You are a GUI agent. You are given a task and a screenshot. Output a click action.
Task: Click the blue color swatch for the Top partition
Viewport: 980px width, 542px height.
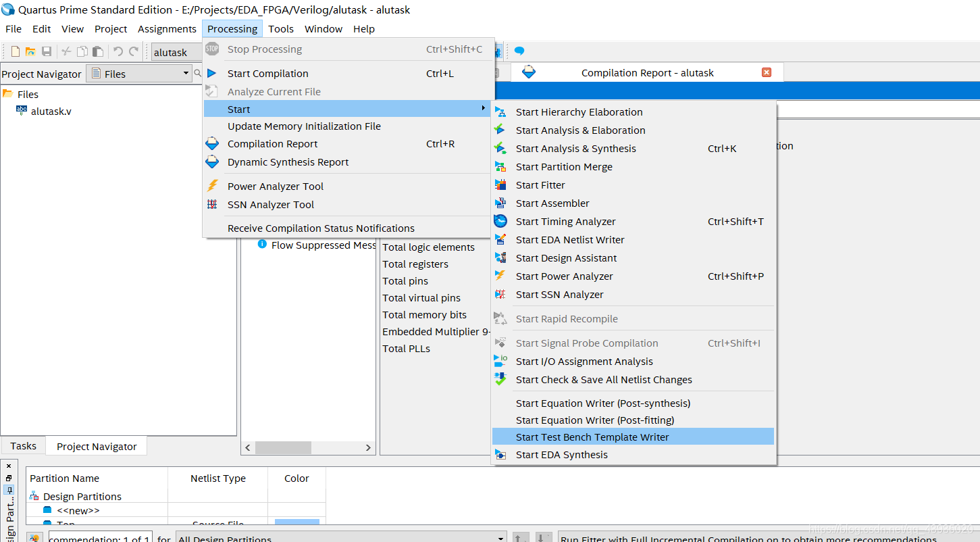pos(297,522)
